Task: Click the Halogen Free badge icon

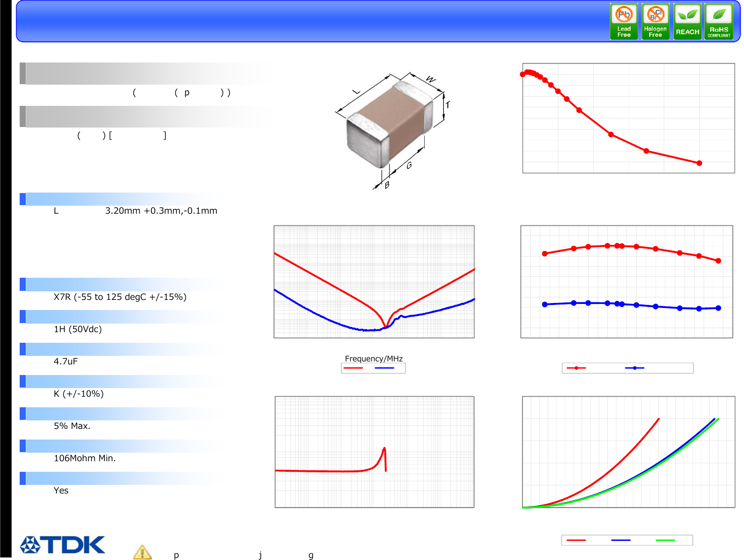Action: click(x=655, y=22)
